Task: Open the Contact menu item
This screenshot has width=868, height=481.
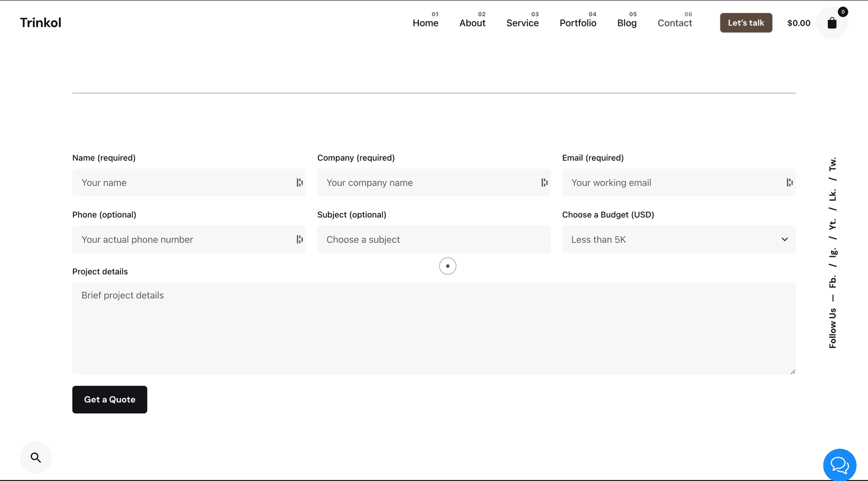Action: coord(675,23)
